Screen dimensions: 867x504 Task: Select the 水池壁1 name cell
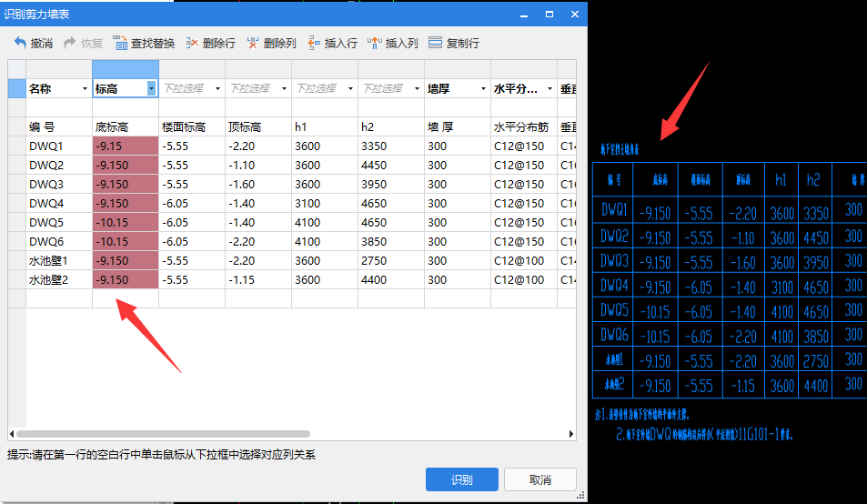pos(59,260)
